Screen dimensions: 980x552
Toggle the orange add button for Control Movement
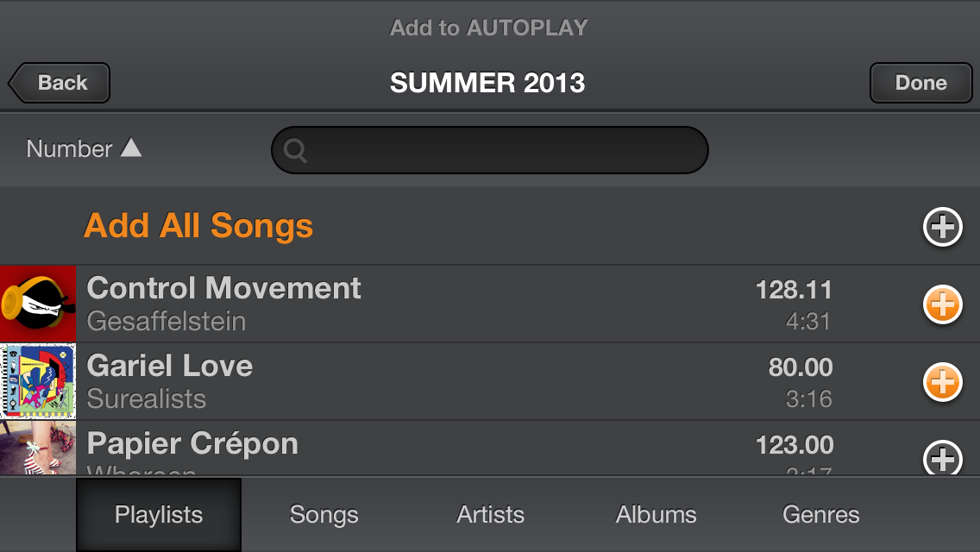point(942,304)
